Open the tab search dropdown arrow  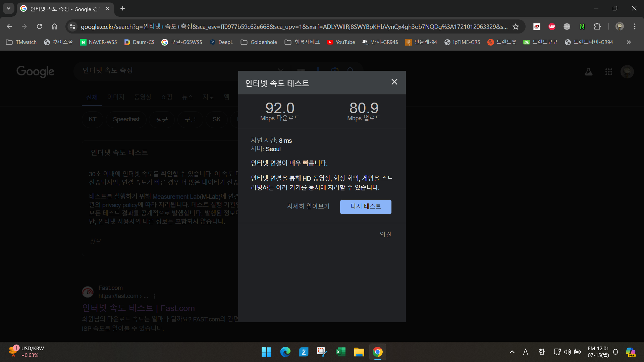click(8, 8)
